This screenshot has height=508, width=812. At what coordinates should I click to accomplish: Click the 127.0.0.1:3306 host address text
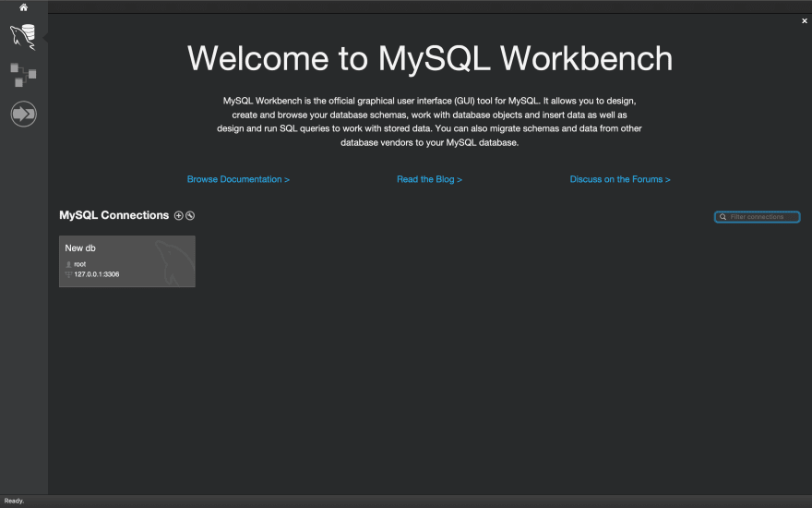(x=96, y=274)
